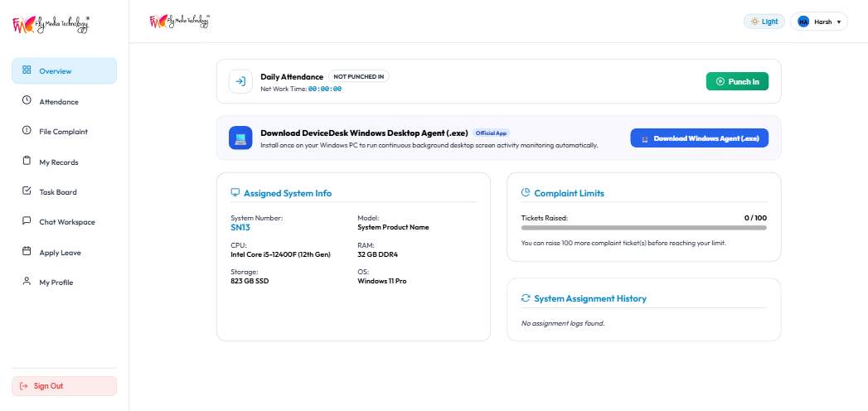Click the Tickets Raised progress bar
This screenshot has width=868, height=411.
pos(644,228)
